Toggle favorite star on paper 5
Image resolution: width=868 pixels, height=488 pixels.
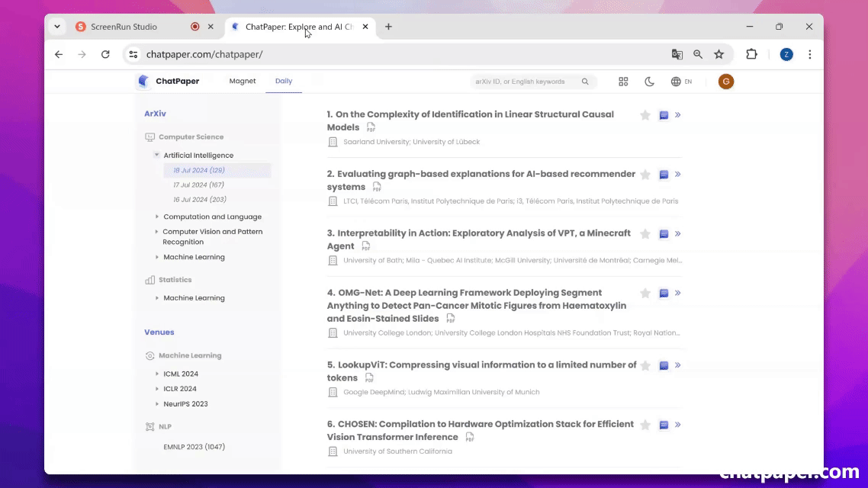[x=645, y=366]
